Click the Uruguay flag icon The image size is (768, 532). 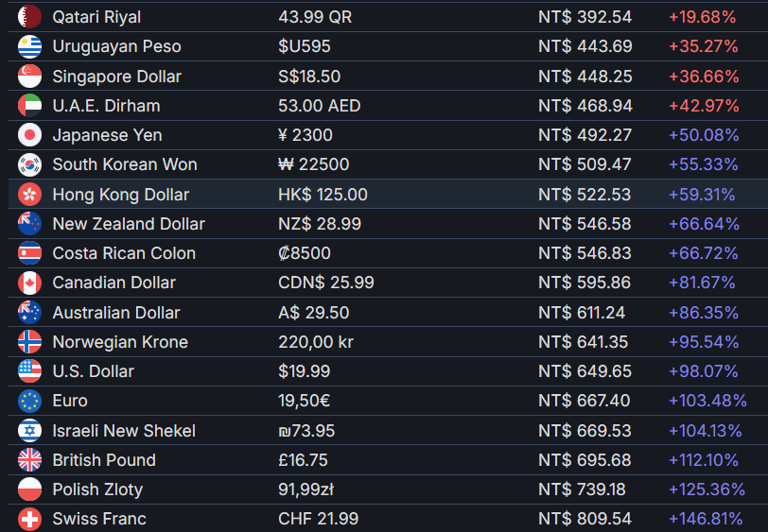29,46
